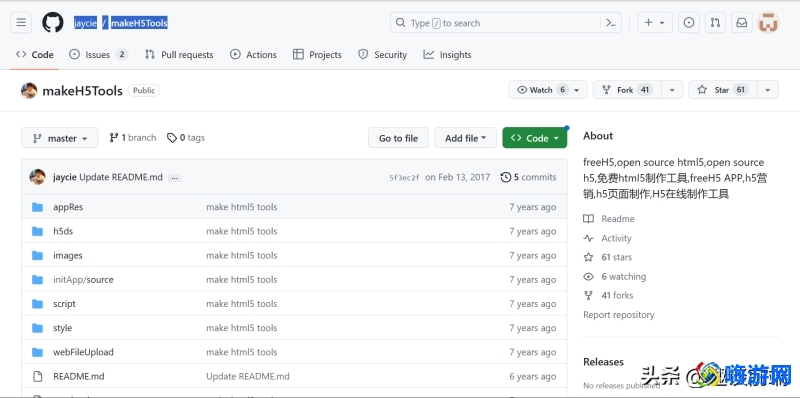Click Go to file button

(x=398, y=138)
